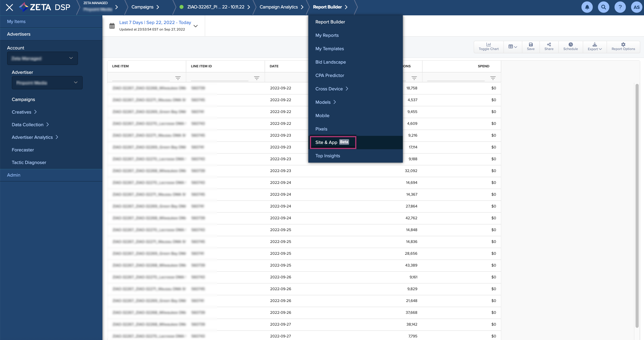Click the table vertical scrollbar
This screenshot has width=644, height=340.
[637, 205]
